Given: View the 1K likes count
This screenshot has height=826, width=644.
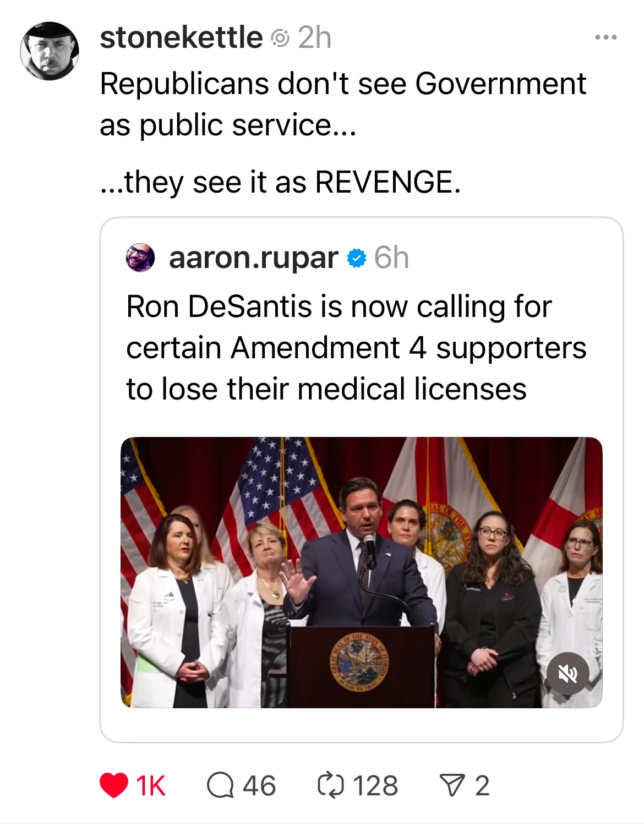Looking at the screenshot, I should (x=150, y=785).
